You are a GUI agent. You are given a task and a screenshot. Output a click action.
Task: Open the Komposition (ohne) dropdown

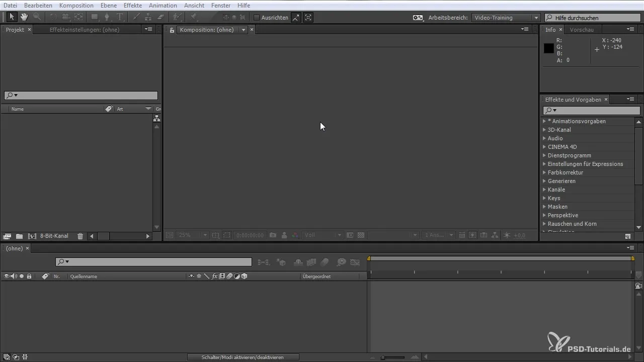pos(244,30)
